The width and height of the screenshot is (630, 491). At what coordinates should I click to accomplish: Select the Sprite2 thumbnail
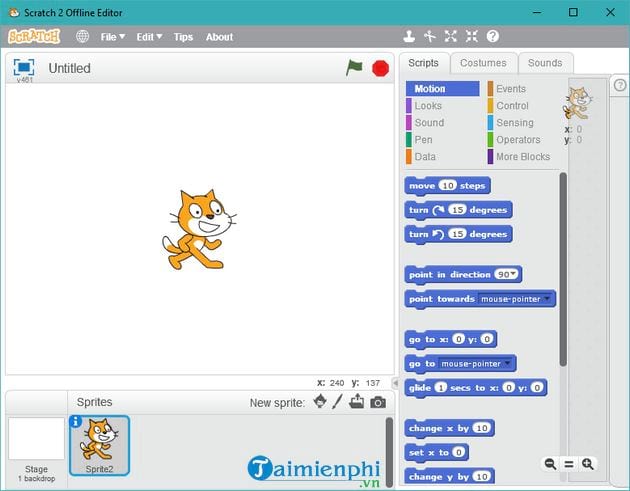point(99,445)
